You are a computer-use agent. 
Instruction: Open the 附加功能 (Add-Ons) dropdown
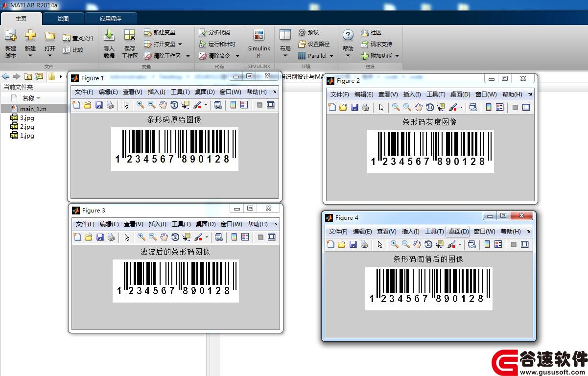pos(397,56)
